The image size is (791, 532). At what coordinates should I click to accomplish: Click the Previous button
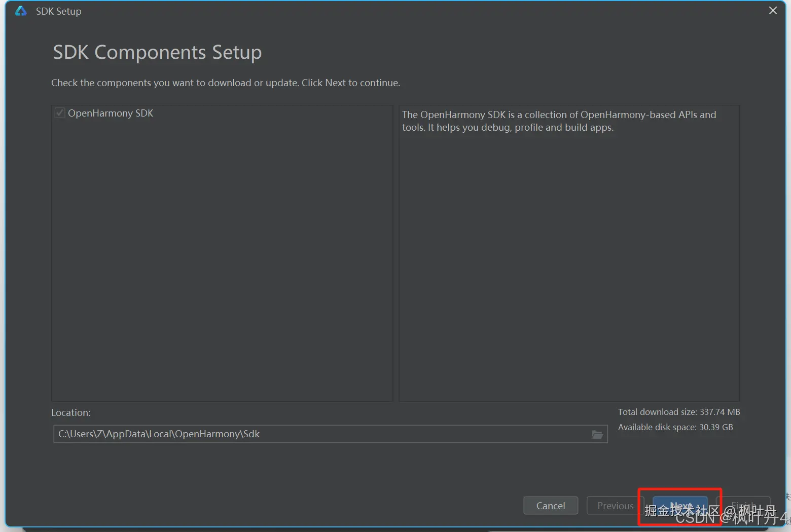pos(615,506)
